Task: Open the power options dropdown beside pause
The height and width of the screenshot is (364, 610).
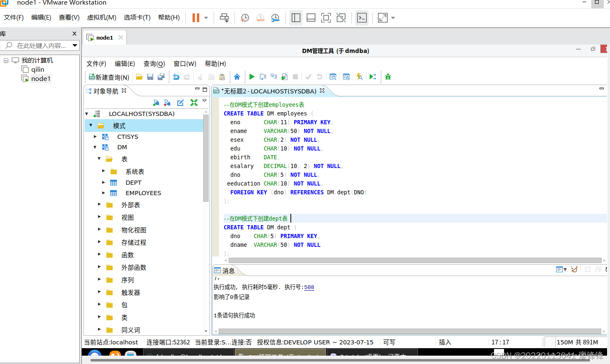Action: coord(206,18)
